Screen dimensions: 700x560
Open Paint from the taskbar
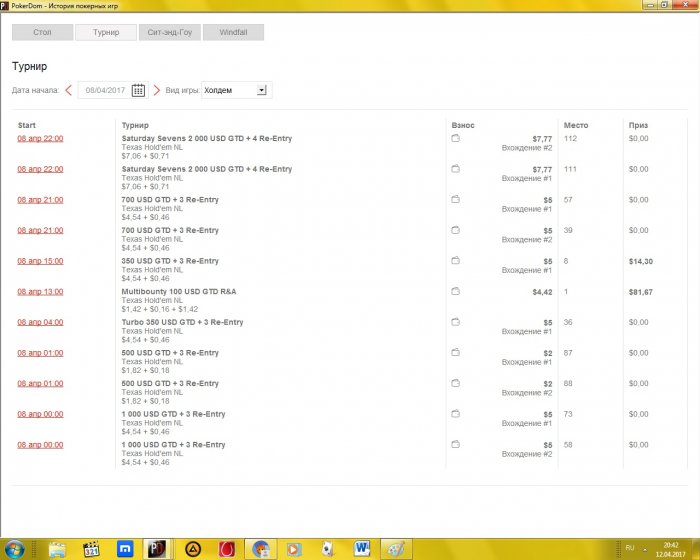396,549
